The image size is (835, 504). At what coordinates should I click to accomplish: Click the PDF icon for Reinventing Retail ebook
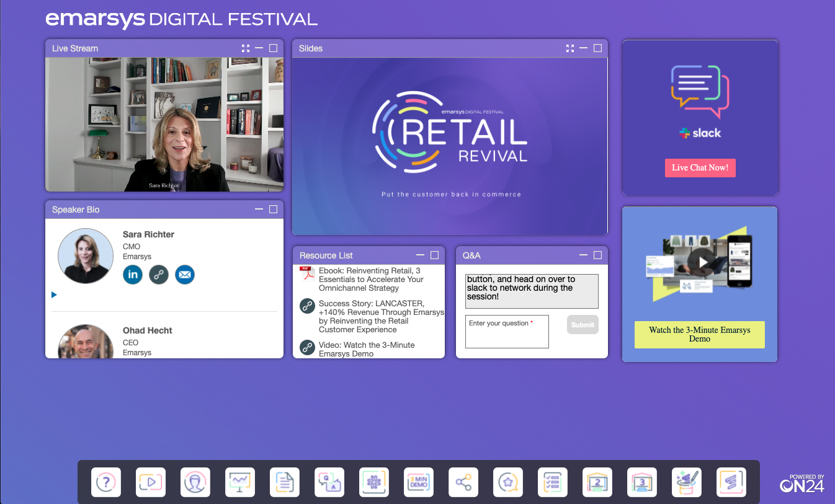click(x=307, y=273)
